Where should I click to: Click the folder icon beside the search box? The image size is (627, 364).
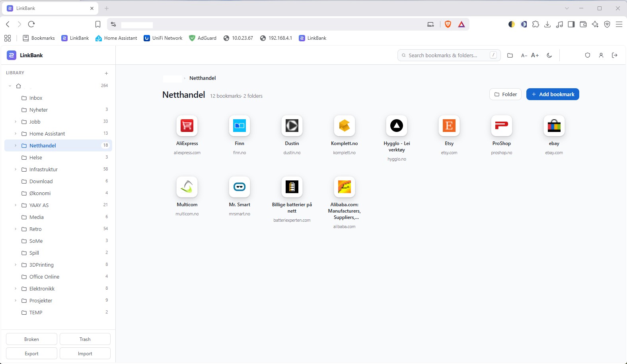[510, 55]
